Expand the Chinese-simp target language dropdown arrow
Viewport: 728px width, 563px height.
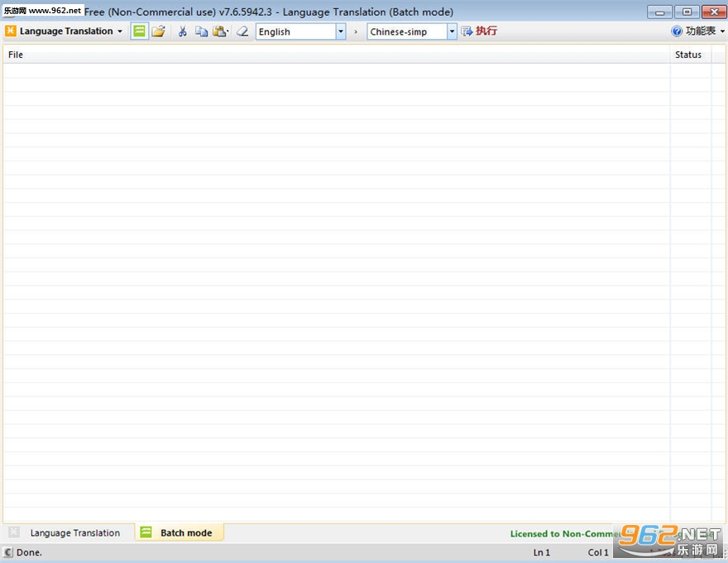tap(452, 31)
